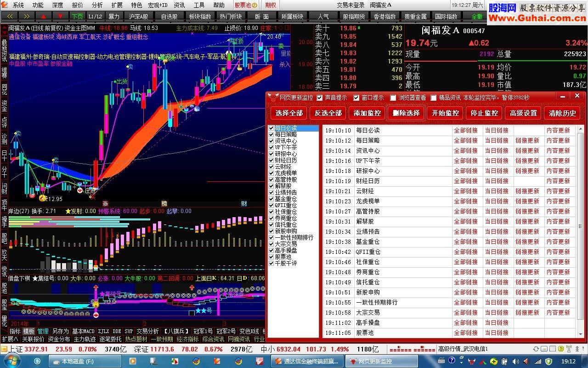Image resolution: width=588 pixels, height=368 pixels.
Task: Uncheck 解禁股 in the list
Action: [x=271, y=186]
